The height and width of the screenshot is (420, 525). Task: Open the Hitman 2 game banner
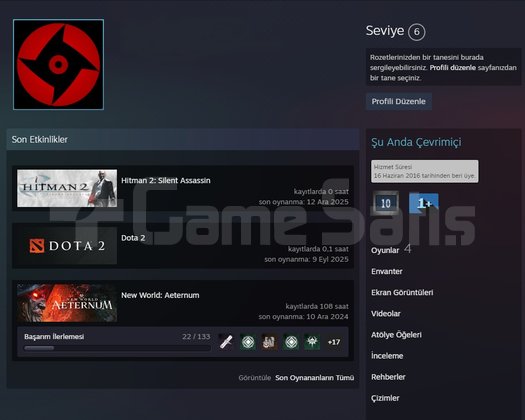coord(67,188)
